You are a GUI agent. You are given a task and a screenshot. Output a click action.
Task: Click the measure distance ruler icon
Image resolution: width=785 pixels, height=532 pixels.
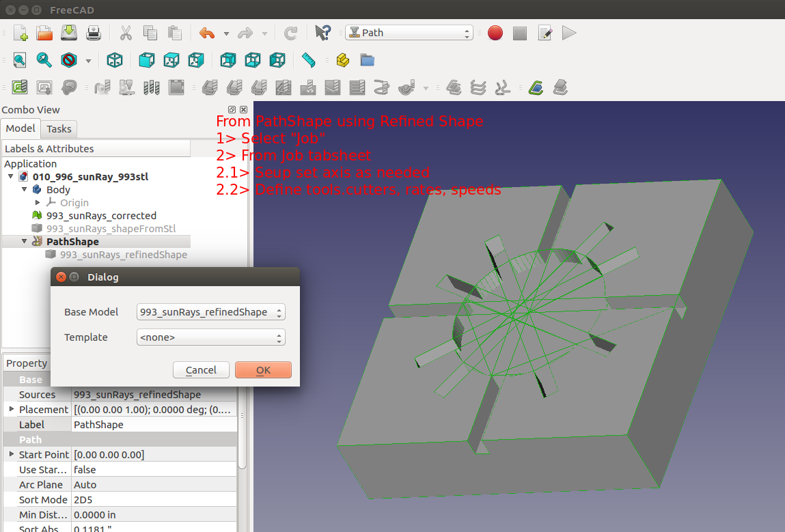click(x=309, y=60)
